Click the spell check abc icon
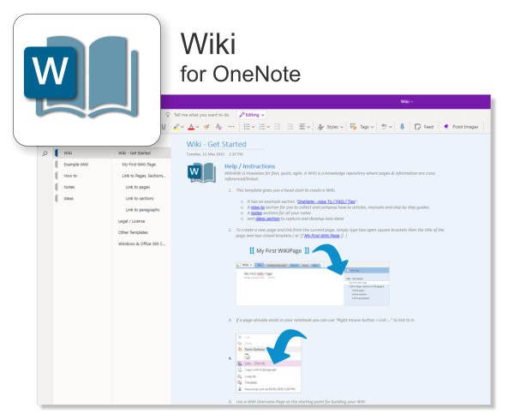Image resolution: width=514 pixels, height=420 pixels. [384, 127]
